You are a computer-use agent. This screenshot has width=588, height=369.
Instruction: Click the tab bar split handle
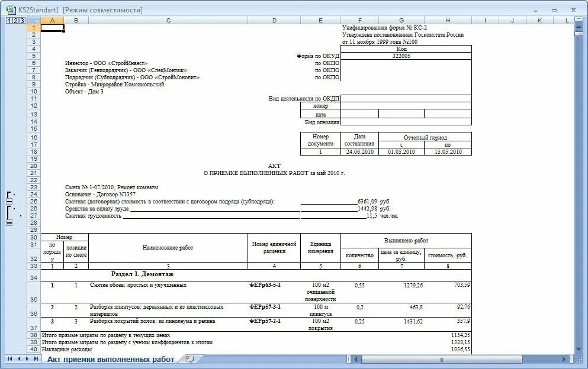pyautogui.click(x=349, y=360)
